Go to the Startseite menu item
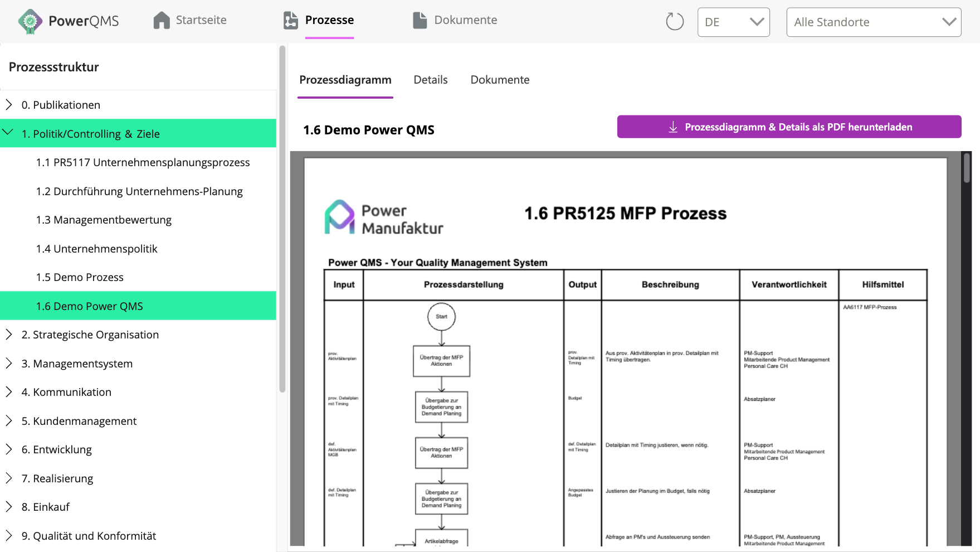Image resolution: width=980 pixels, height=552 pixels. (201, 20)
